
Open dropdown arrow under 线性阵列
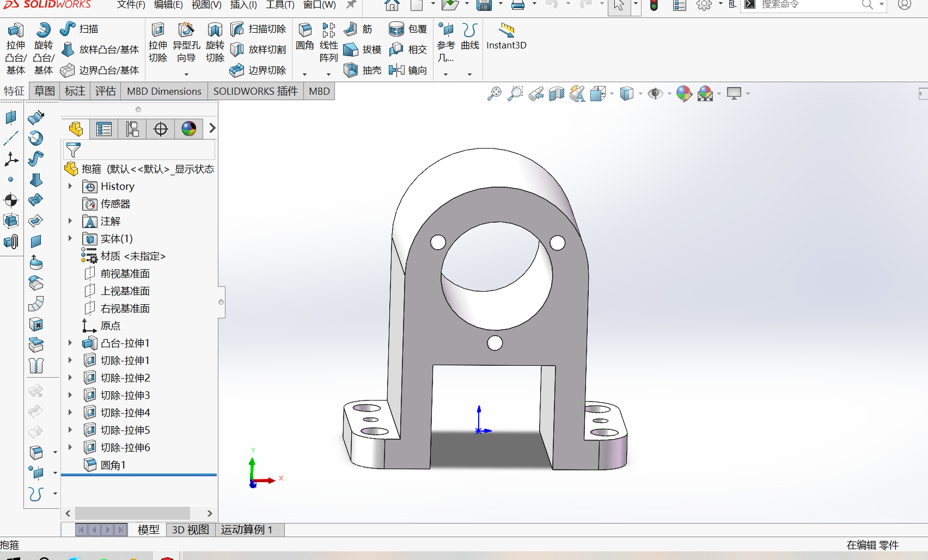[328, 74]
